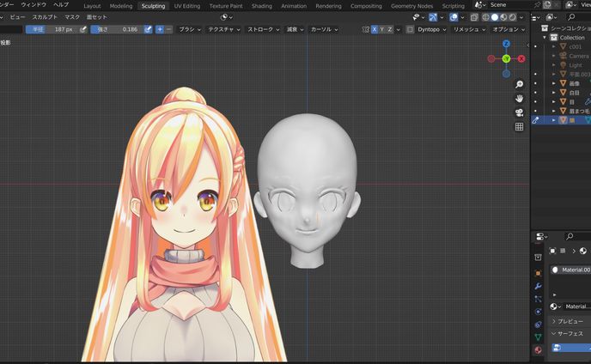The height and width of the screenshot is (364, 591).
Task: Toggle visibility dot for c001 object
Action: coord(536,46)
